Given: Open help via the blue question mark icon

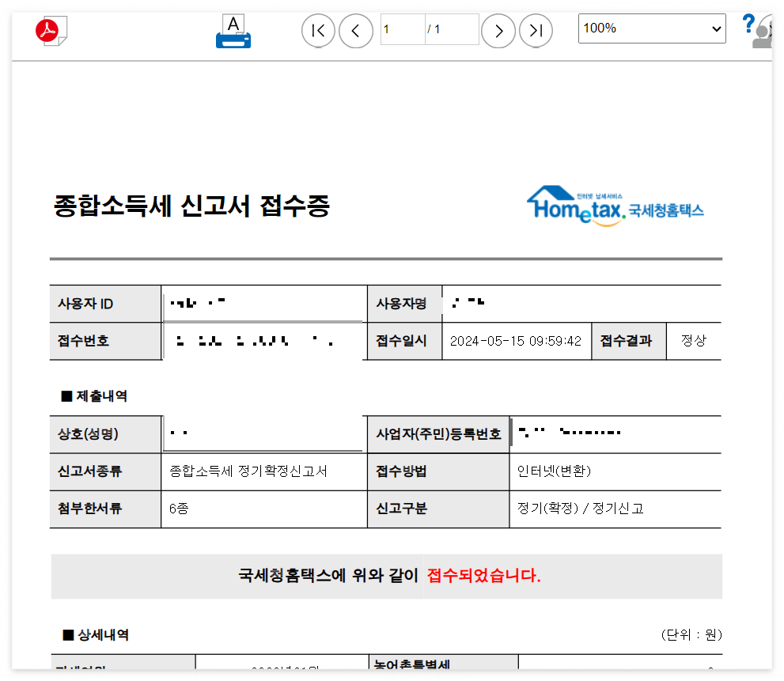Looking at the screenshot, I should [x=748, y=24].
